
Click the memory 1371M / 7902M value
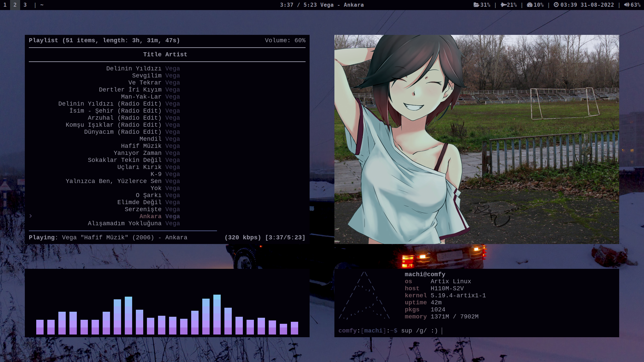(x=454, y=316)
